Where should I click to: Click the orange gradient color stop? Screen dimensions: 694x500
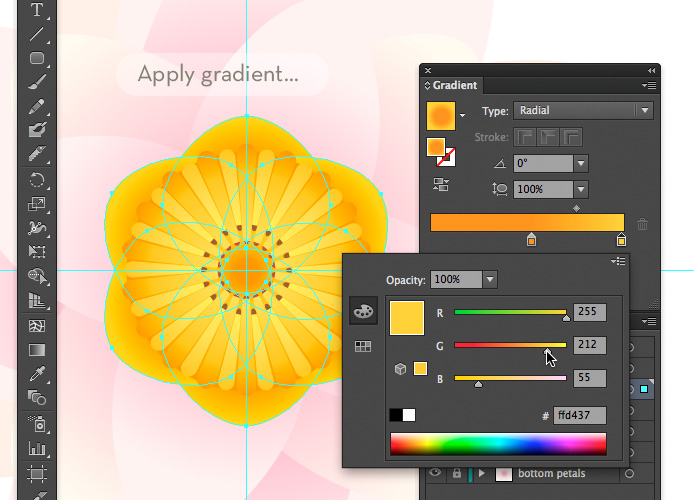pos(532,240)
